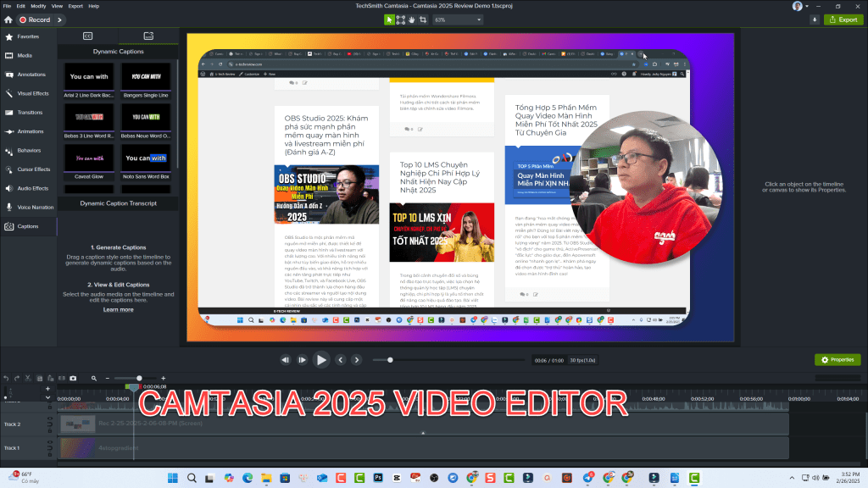Open the Learn more link
868x488 pixels.
[x=118, y=310]
